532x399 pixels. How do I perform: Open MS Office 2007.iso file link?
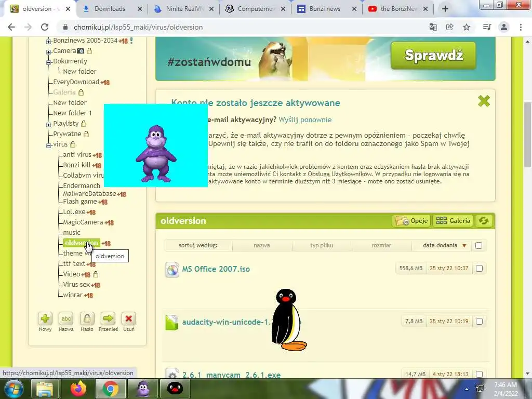point(216,269)
